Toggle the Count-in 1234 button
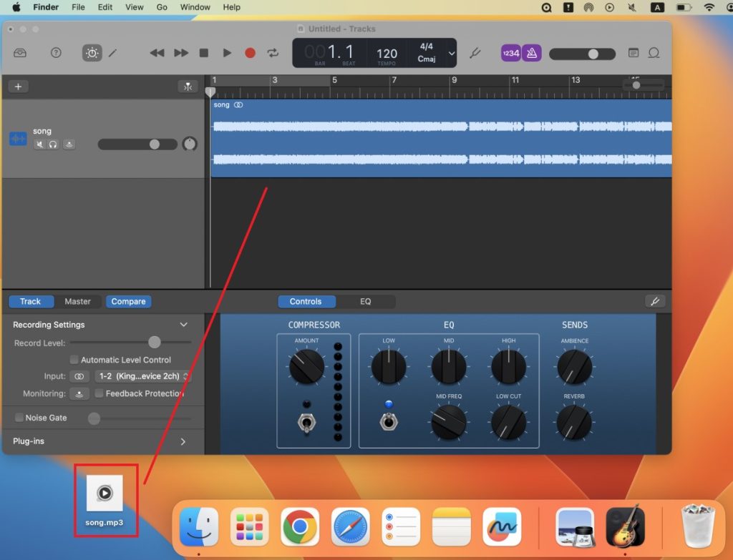 click(x=510, y=53)
